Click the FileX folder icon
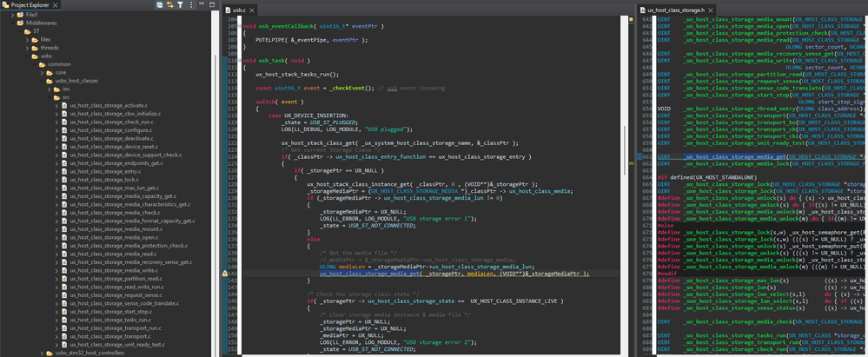The width and height of the screenshot is (868, 357). (21, 15)
